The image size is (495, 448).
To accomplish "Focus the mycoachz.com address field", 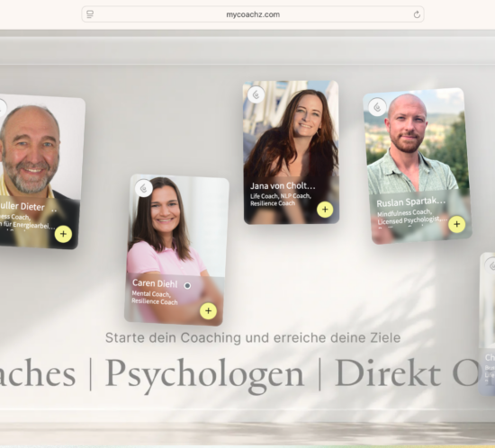I will click(x=253, y=14).
